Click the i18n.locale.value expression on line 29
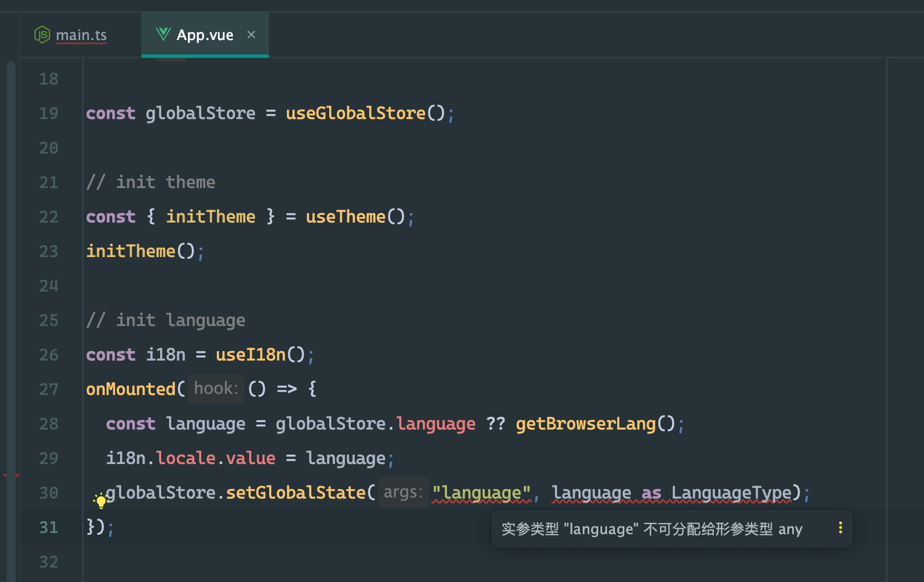 (x=191, y=457)
